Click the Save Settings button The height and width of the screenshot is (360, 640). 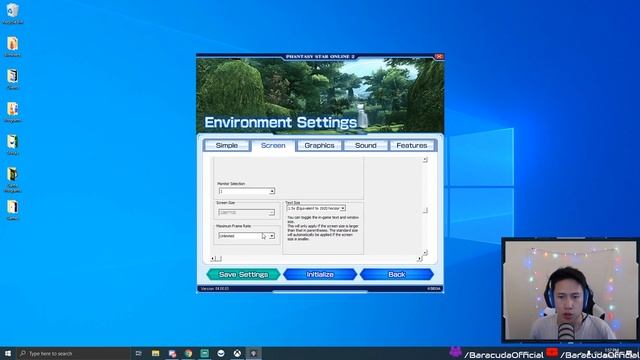[x=243, y=274]
